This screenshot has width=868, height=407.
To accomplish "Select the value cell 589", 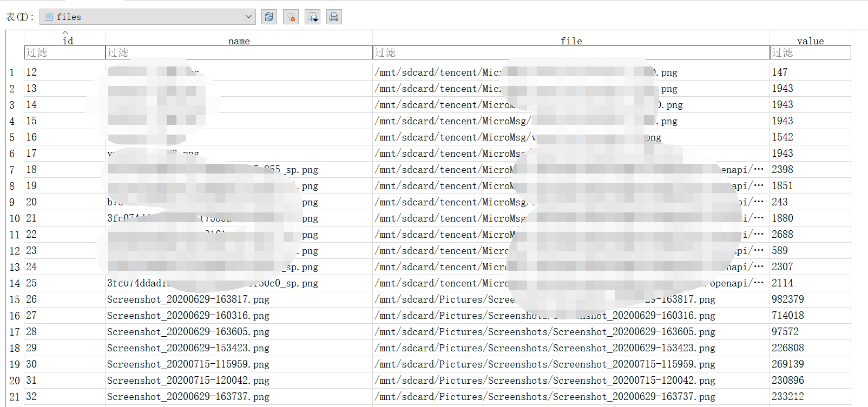I will pyautogui.click(x=811, y=251).
